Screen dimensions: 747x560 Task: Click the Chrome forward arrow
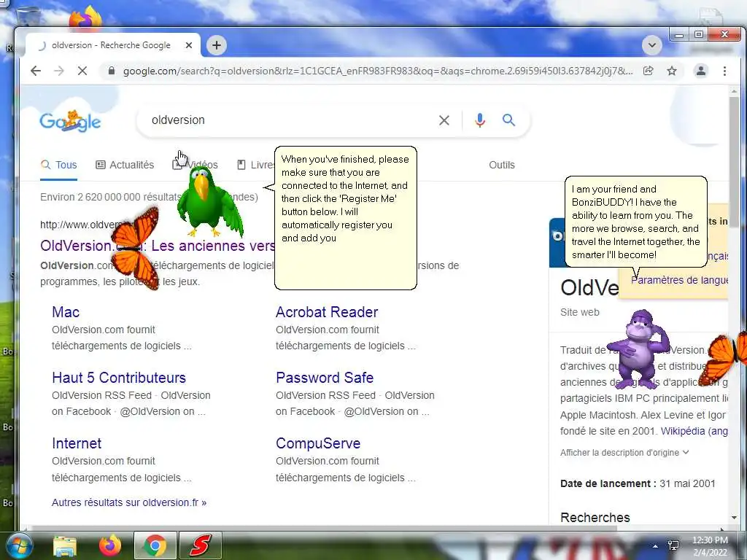click(59, 71)
